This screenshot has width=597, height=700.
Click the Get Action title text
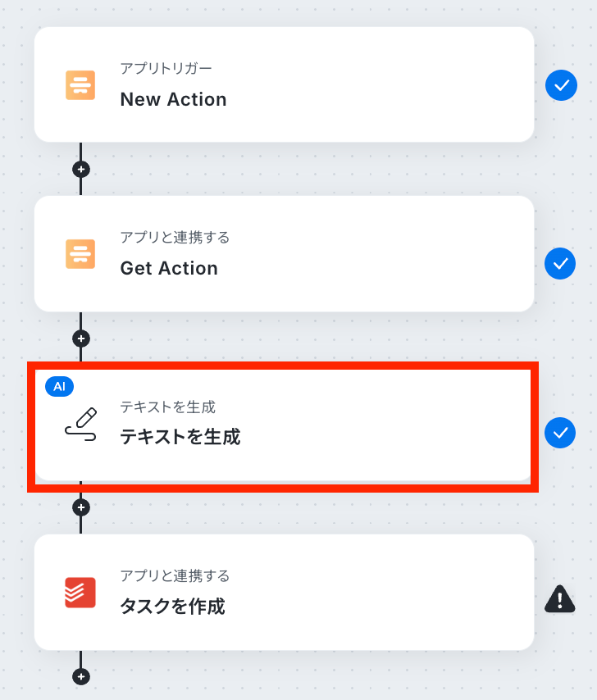(x=169, y=268)
